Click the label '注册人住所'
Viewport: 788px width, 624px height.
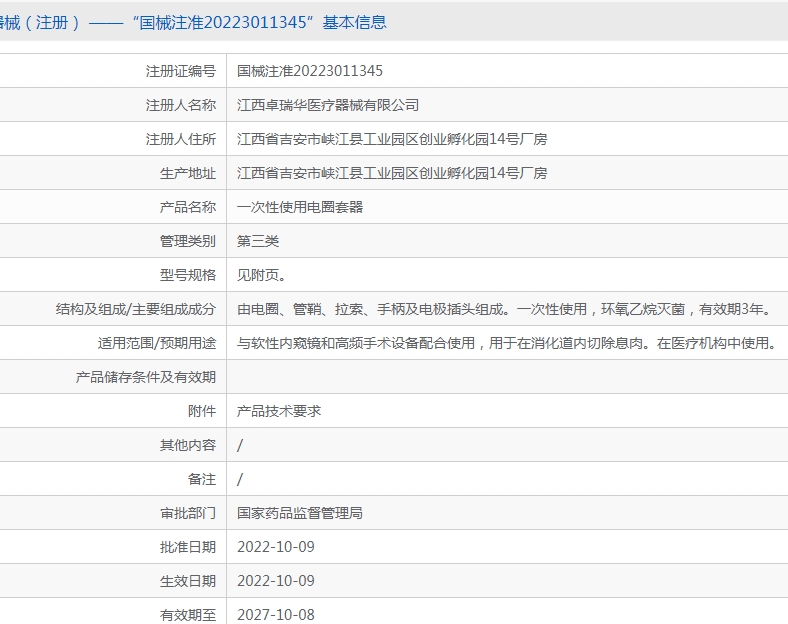(x=181, y=139)
